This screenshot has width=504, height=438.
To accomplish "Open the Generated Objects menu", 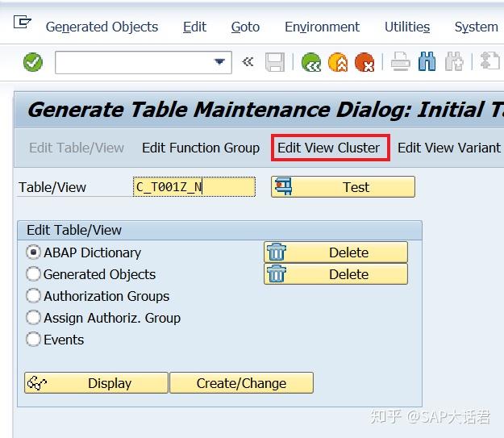I will pyautogui.click(x=102, y=27).
